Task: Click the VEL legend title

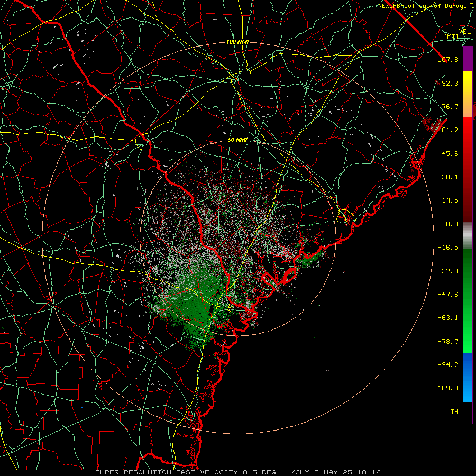Action: click(x=465, y=32)
